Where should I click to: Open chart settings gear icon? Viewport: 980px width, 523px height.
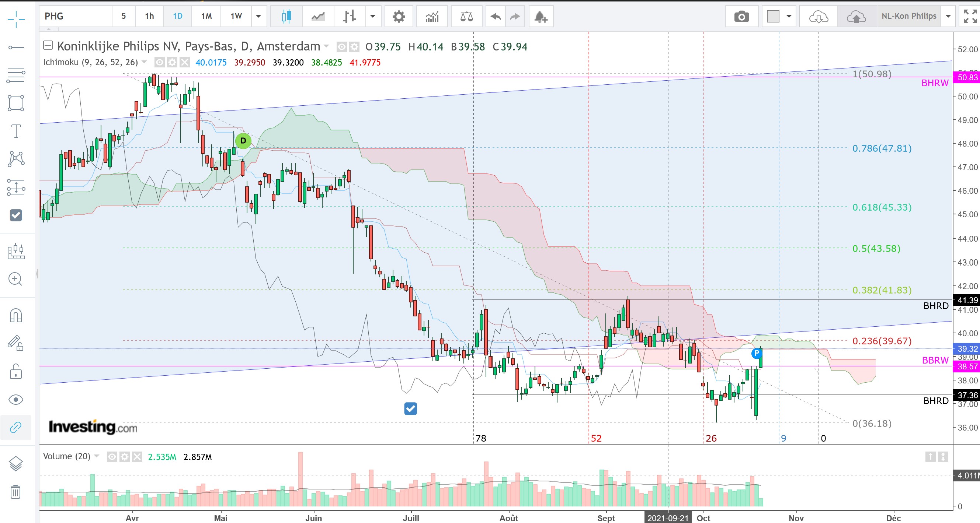point(398,16)
